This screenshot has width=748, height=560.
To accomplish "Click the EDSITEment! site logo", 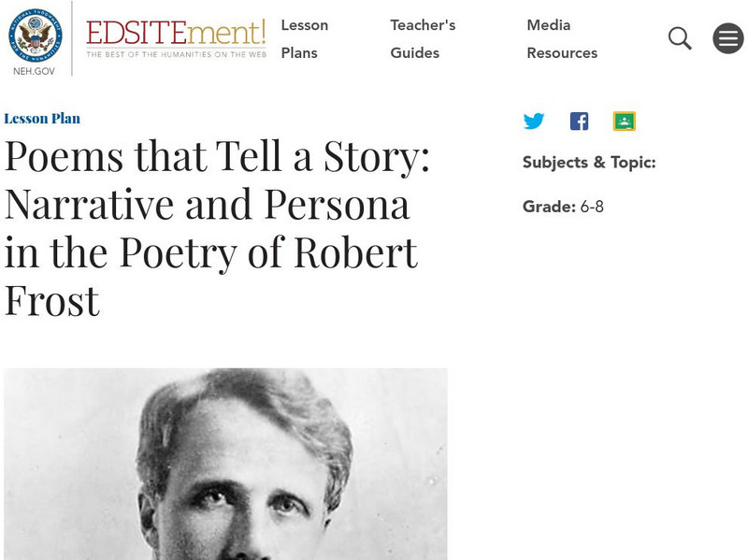I will (176, 33).
